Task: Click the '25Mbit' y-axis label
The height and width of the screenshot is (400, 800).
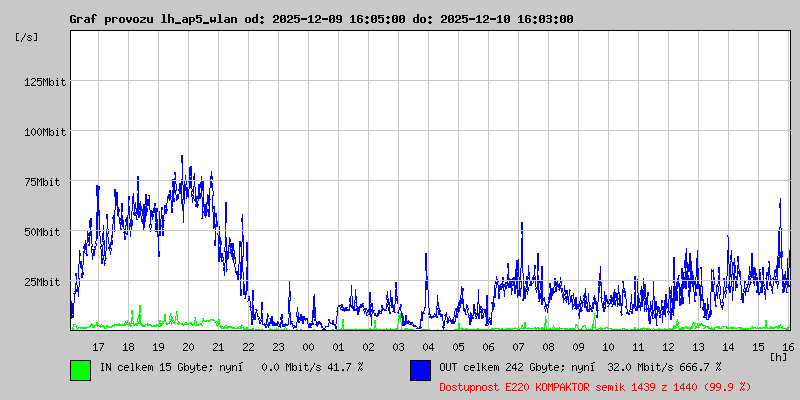Action: coord(42,282)
